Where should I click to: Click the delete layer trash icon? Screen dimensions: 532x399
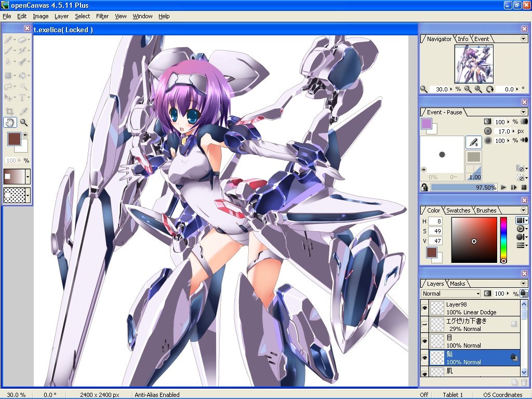point(524,382)
